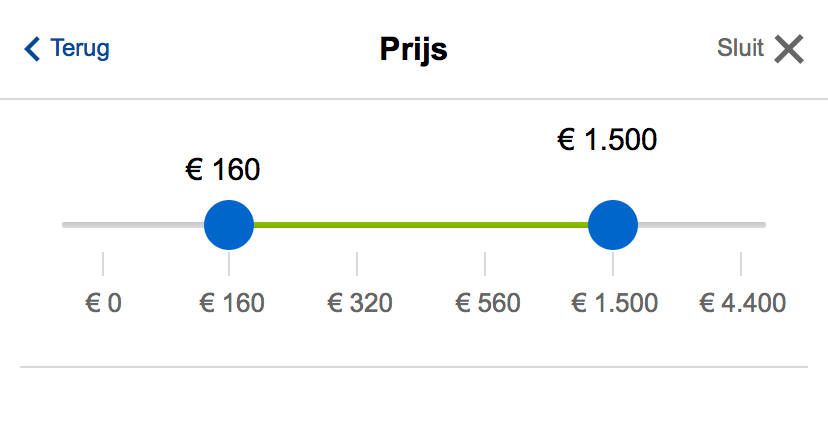Select the € 0 scale label
Screen dimensions: 828x431
103,303
